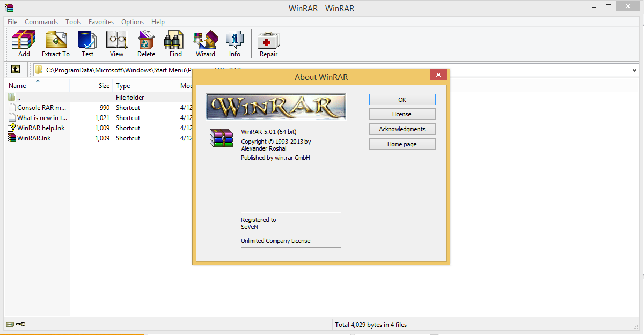Open the Favorites menu

[x=101, y=22]
